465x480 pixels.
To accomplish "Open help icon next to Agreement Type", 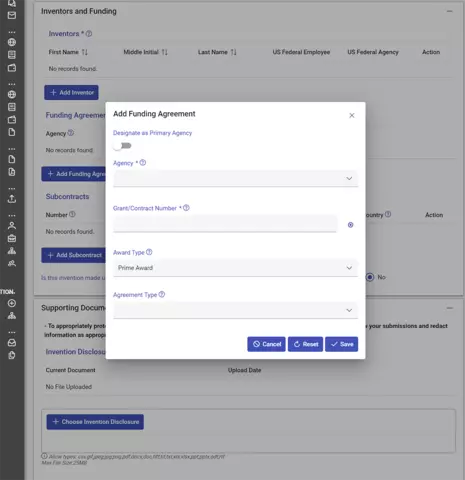I will click(162, 294).
